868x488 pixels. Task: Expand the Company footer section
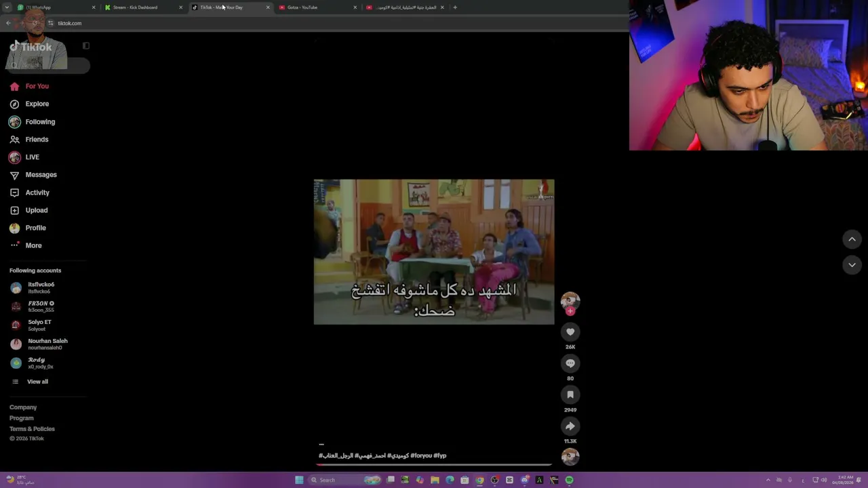[x=23, y=407]
